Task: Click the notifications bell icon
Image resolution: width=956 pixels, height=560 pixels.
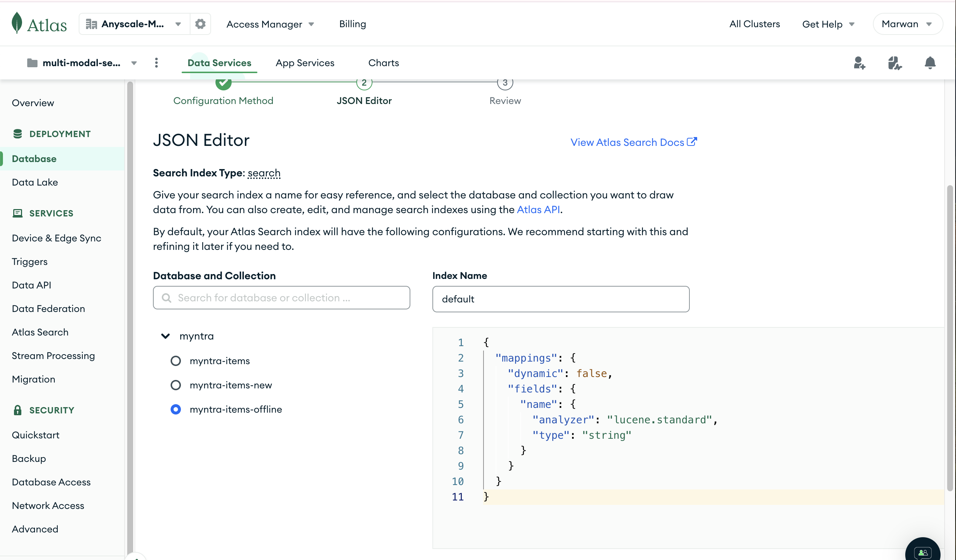Action: 931,63
